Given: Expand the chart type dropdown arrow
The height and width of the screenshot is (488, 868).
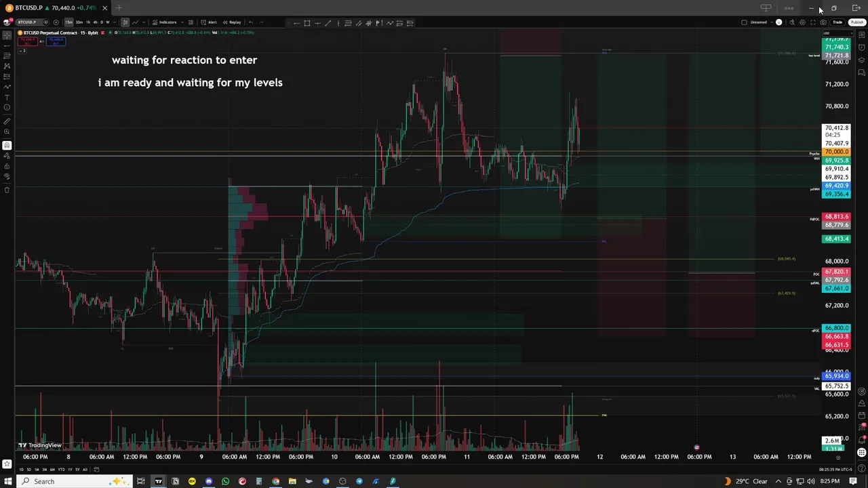Looking at the screenshot, I should (x=144, y=22).
